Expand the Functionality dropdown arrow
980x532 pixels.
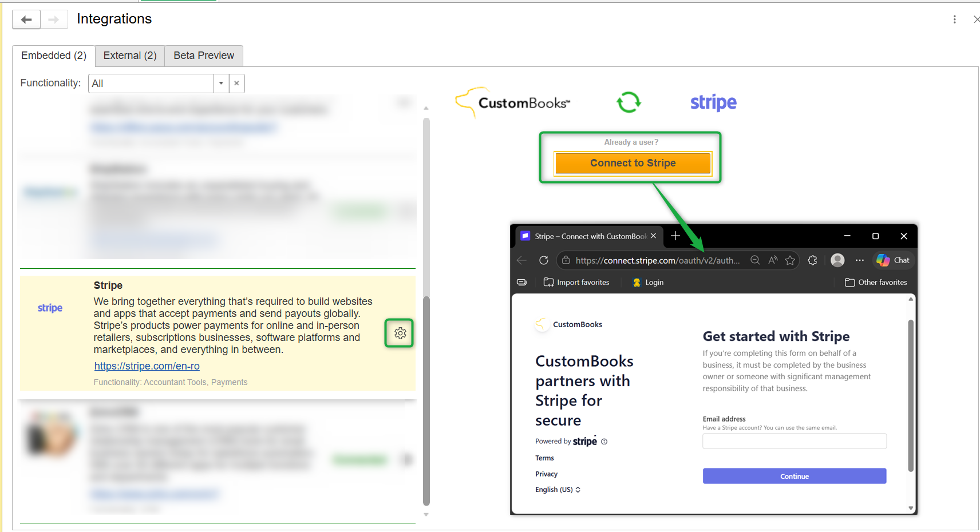click(x=221, y=84)
